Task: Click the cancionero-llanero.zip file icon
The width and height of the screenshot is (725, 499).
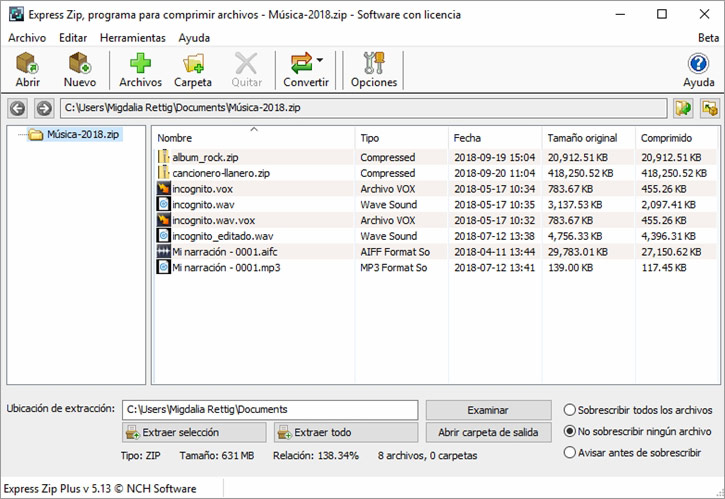Action: pos(163,172)
